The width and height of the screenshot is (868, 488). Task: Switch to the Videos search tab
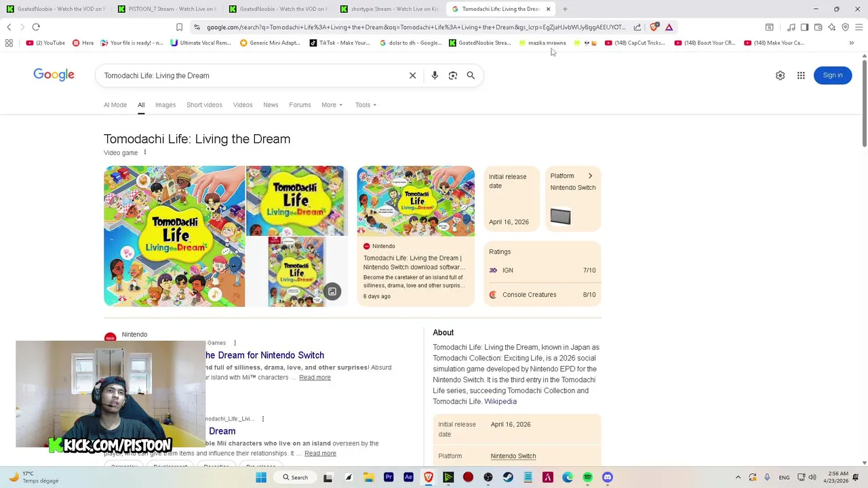(x=243, y=105)
